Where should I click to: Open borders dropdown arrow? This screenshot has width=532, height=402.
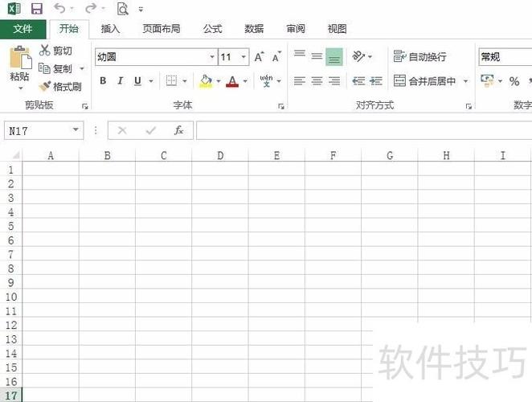185,81
